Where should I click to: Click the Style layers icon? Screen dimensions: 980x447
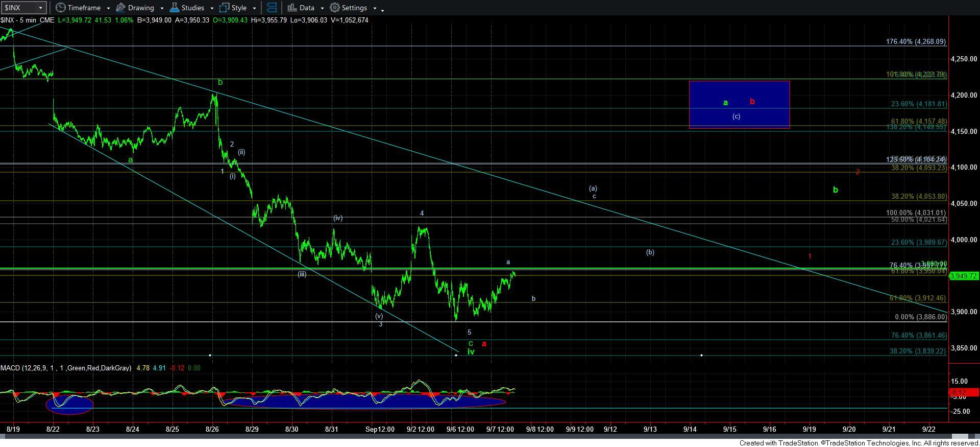(224, 8)
